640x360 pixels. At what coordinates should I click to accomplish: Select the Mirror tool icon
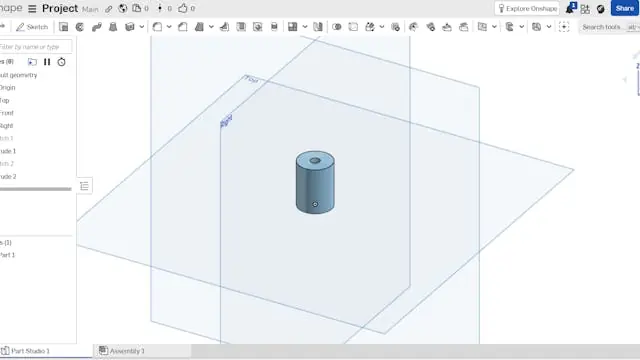[318, 27]
